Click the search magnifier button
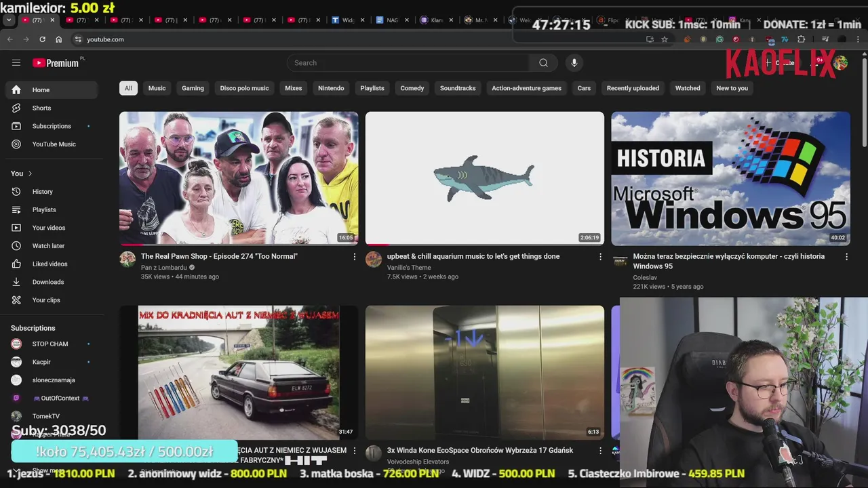 pos(543,63)
